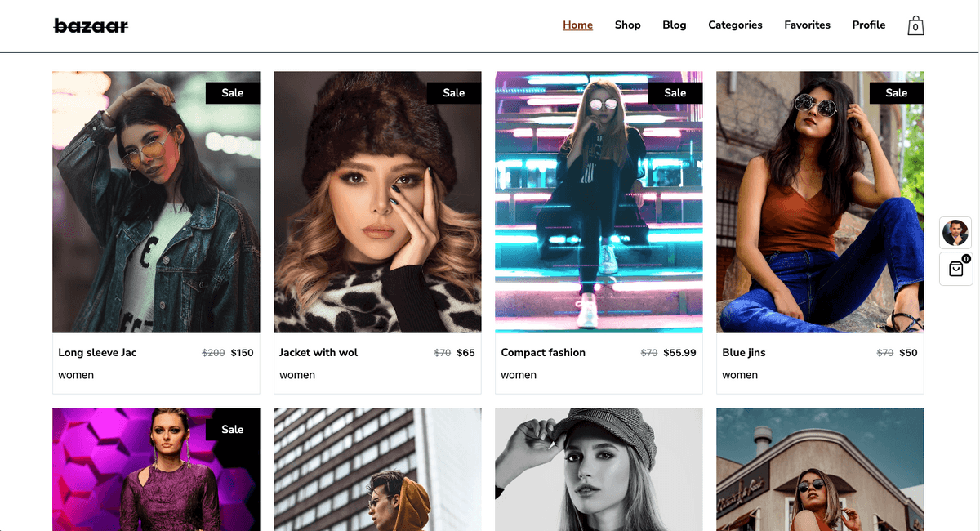Open the neon stairs product image

pos(599,212)
